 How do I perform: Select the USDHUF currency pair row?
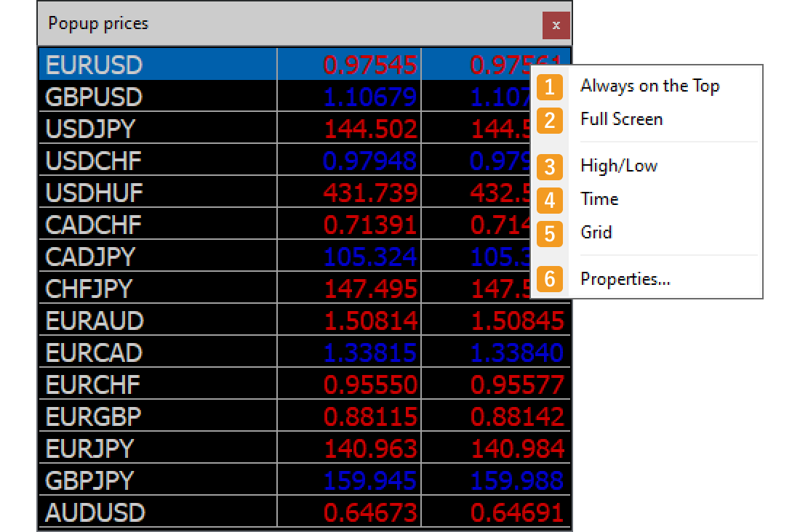coord(95,193)
